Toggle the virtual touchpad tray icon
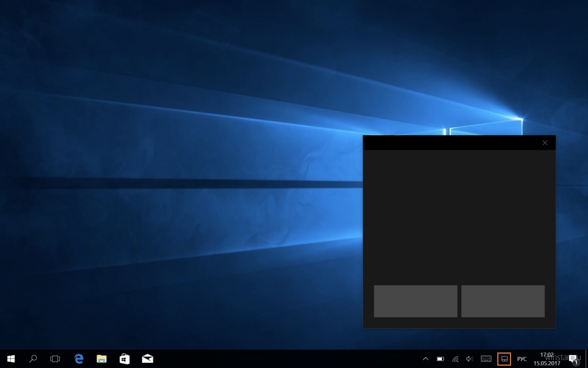The height and width of the screenshot is (368, 588). pos(504,359)
